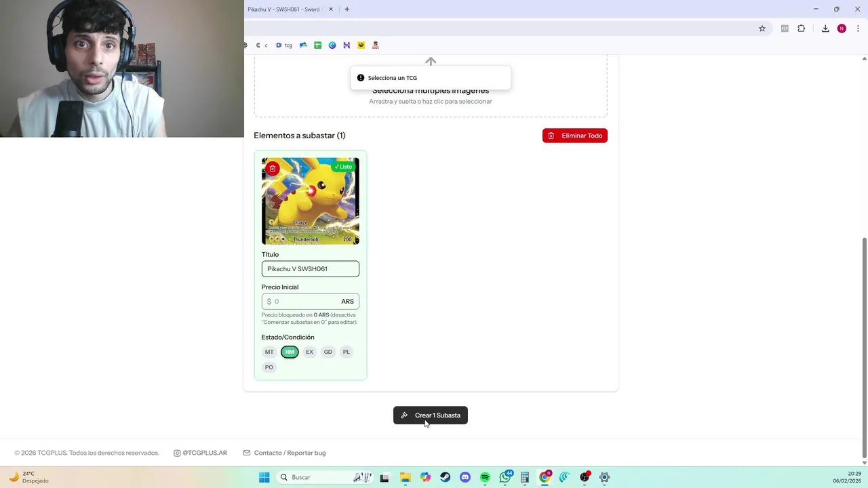Click the gavel icon in Crear Subasta button
The width and height of the screenshot is (868, 488).
[404, 415]
